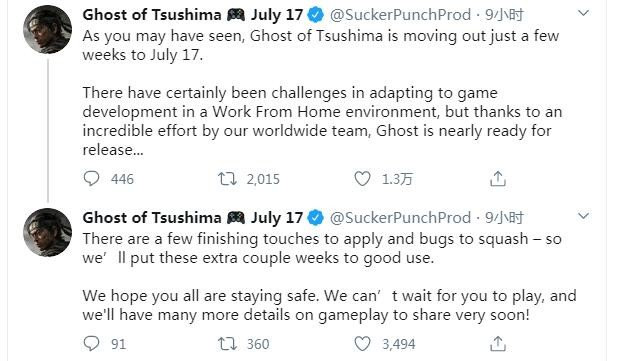The image size is (621, 361).
Task: Open the first tweet's Ghost of Tsushima avatar
Action: pos(48,30)
